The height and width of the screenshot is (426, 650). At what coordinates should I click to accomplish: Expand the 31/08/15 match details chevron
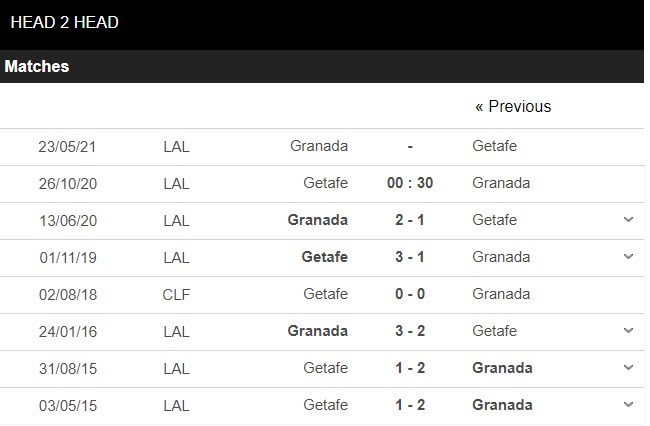tap(628, 367)
